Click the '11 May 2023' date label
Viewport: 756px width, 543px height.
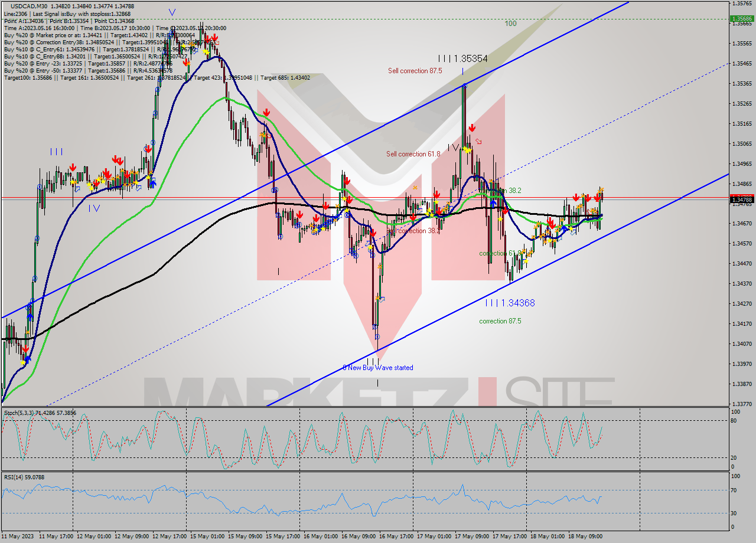[x=18, y=536]
